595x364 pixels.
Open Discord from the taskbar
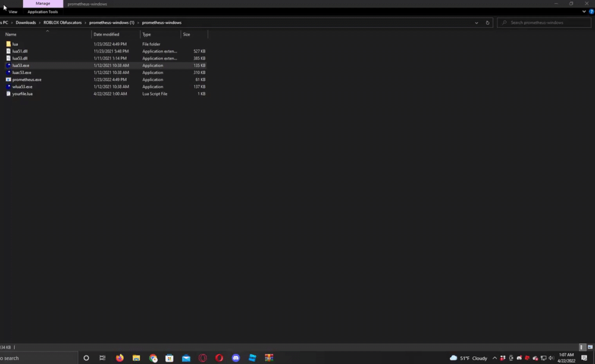(236, 358)
